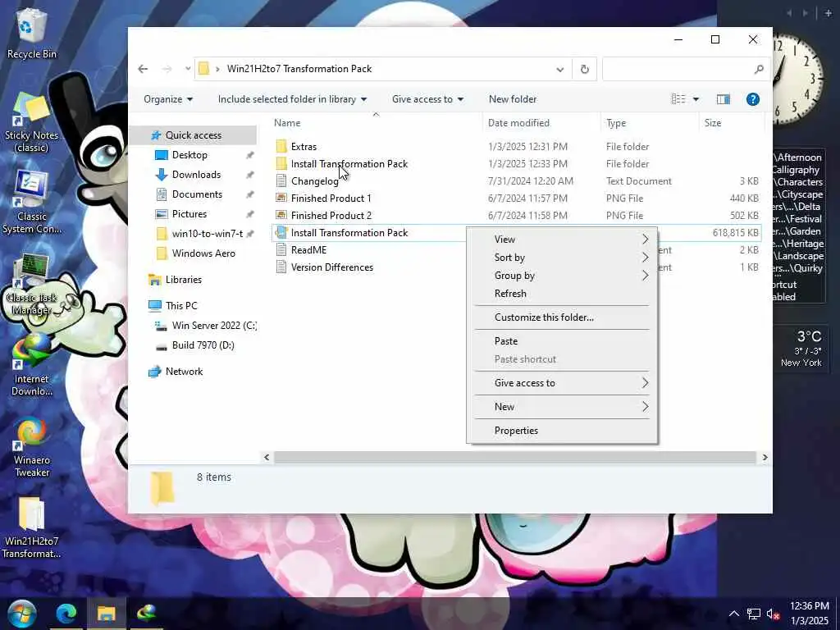The width and height of the screenshot is (840, 630).
Task: Select Quick access in navigation pane
Action: click(193, 135)
